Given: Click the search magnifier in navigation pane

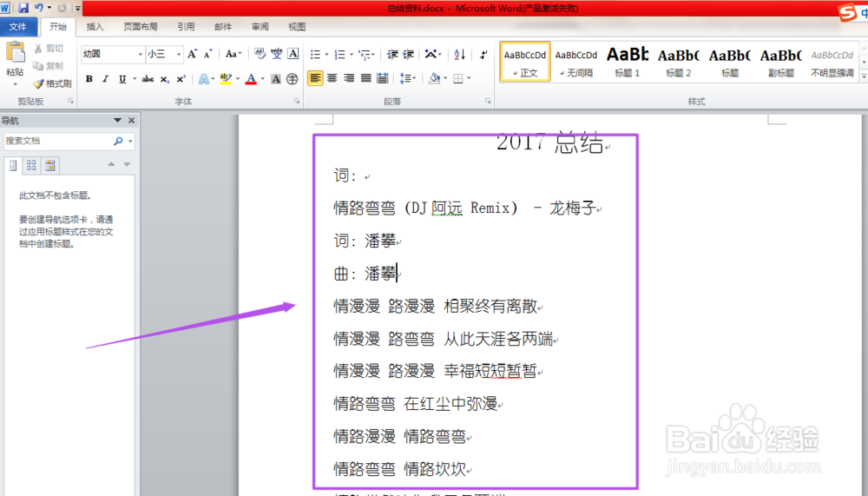Looking at the screenshot, I should click(118, 142).
